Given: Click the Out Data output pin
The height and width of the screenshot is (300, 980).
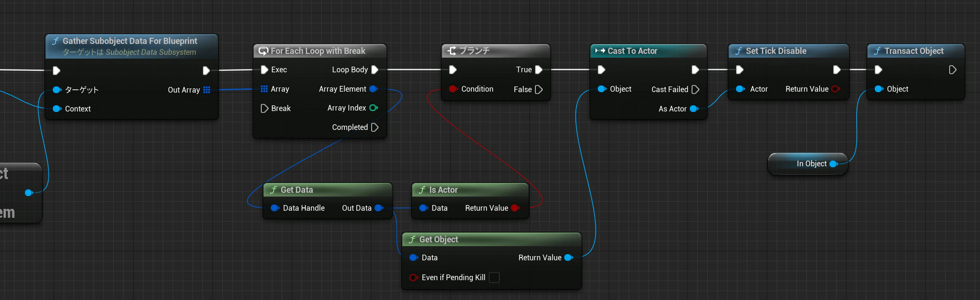Looking at the screenshot, I should (379, 208).
